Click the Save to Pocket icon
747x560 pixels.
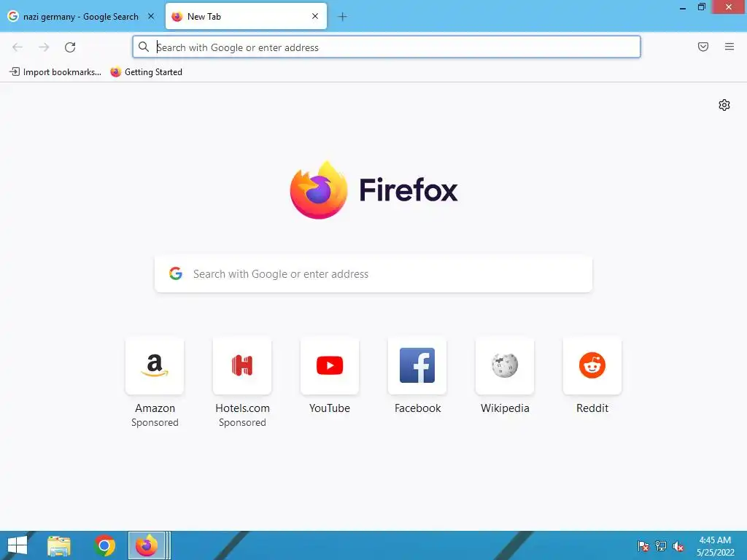(x=703, y=47)
